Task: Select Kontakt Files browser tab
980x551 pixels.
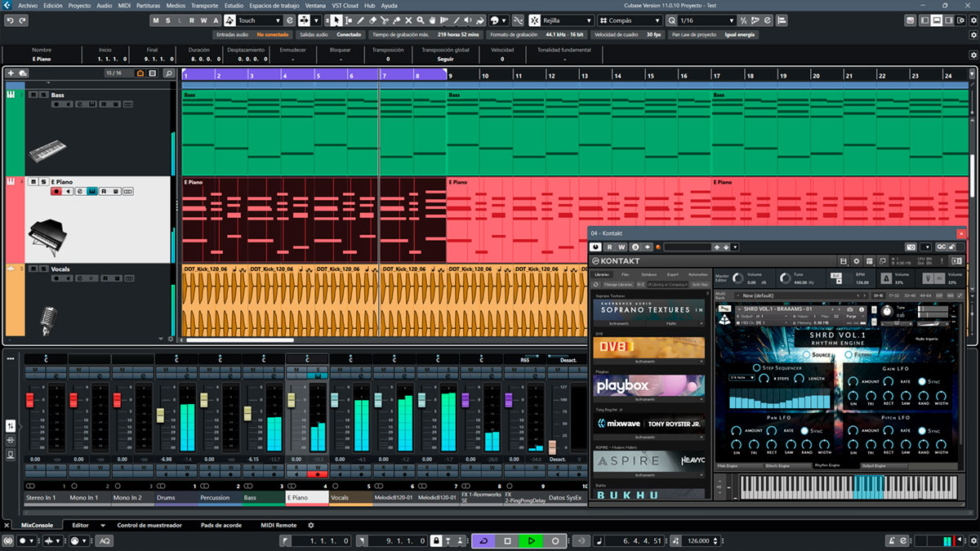Action: 625,274
